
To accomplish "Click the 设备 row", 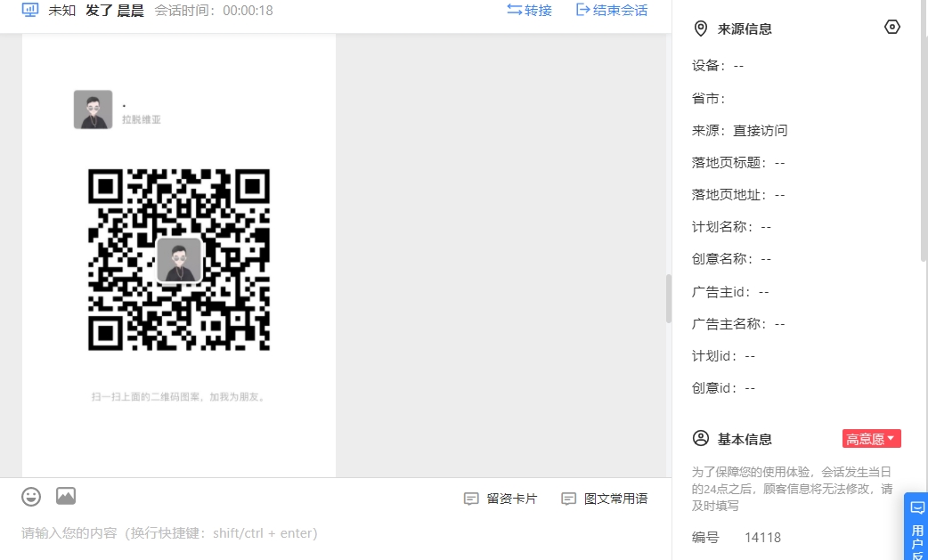I will pyautogui.click(x=717, y=66).
